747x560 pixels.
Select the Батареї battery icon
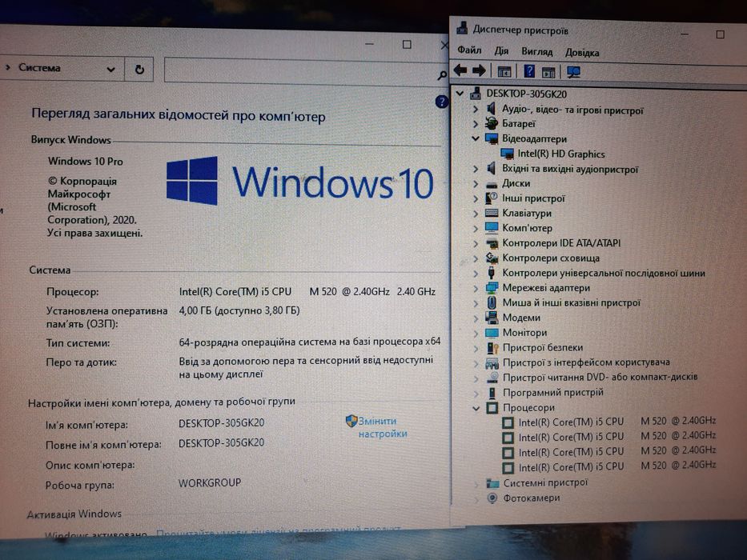pyautogui.click(x=491, y=124)
